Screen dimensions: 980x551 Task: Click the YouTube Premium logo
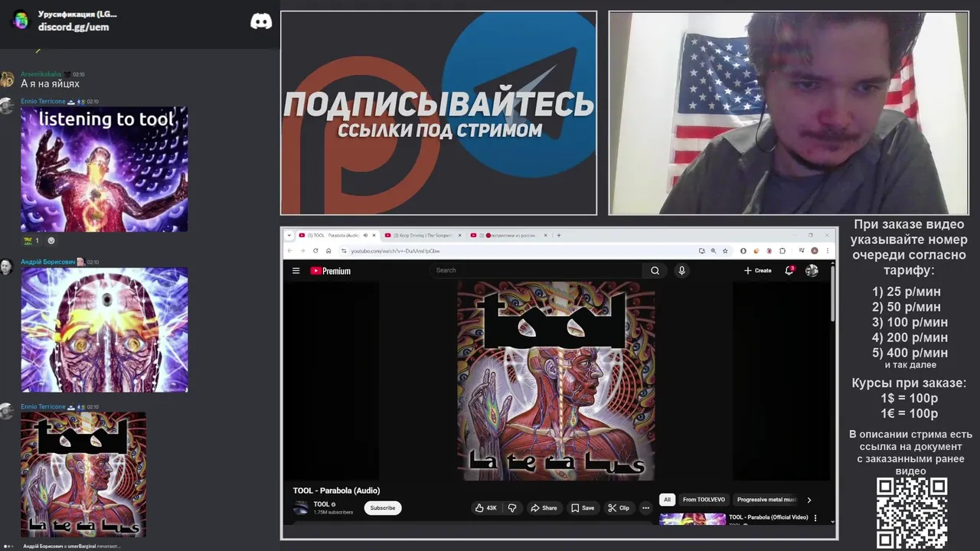coord(330,271)
